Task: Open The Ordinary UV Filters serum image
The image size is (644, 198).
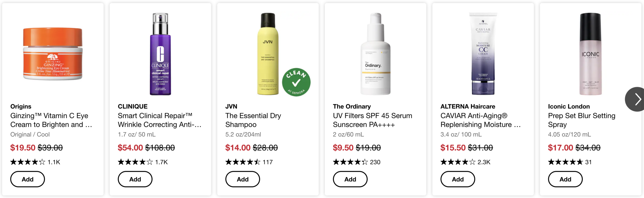Action: click(x=375, y=54)
